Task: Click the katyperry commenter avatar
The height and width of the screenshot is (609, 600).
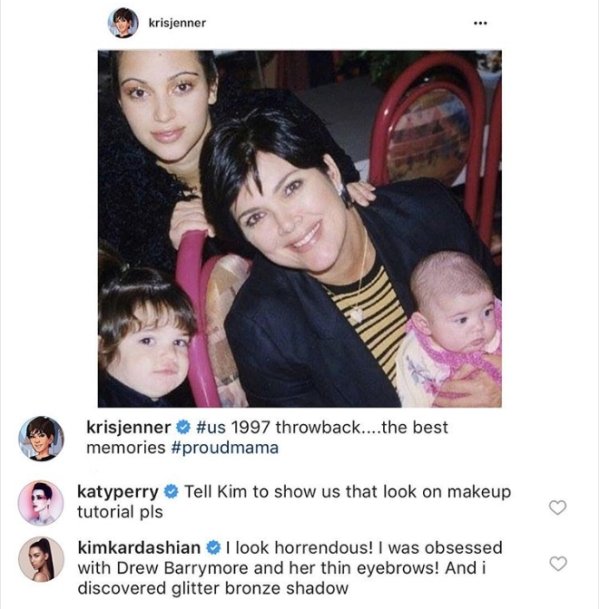Action: pos(41,501)
